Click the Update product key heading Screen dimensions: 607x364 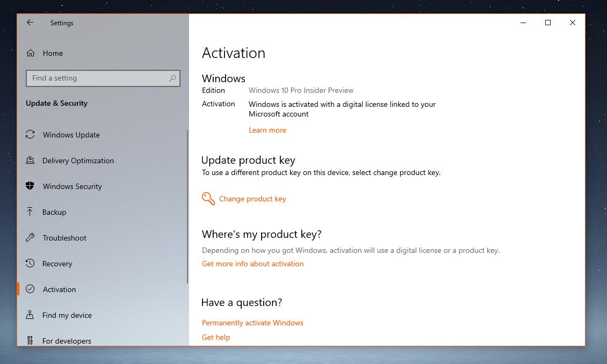(248, 160)
